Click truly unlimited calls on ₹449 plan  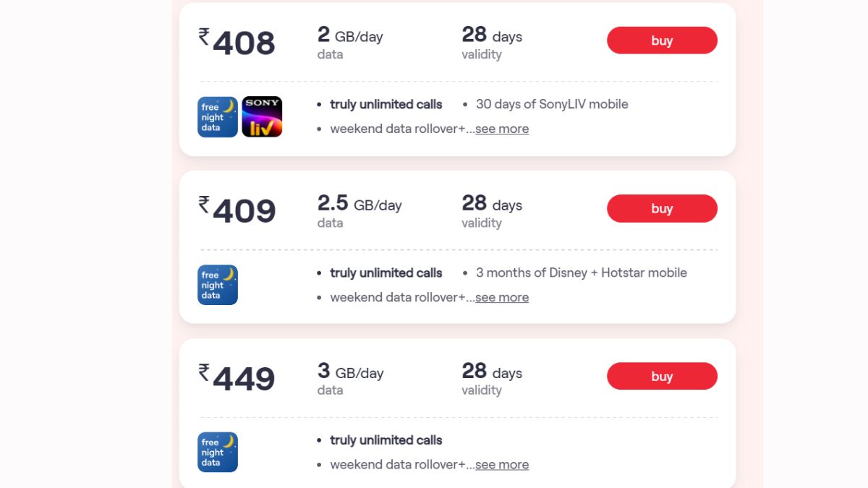[x=386, y=440]
